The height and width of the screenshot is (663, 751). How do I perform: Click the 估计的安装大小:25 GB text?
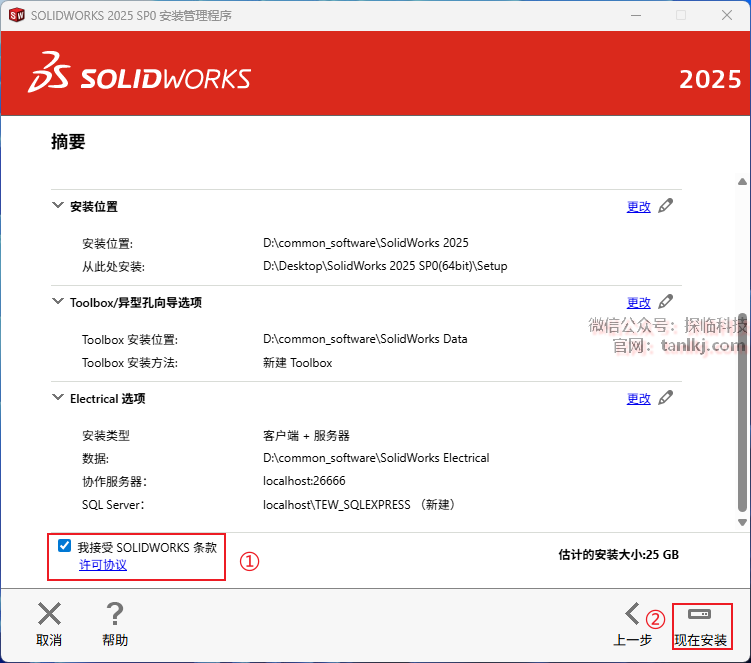tap(618, 555)
